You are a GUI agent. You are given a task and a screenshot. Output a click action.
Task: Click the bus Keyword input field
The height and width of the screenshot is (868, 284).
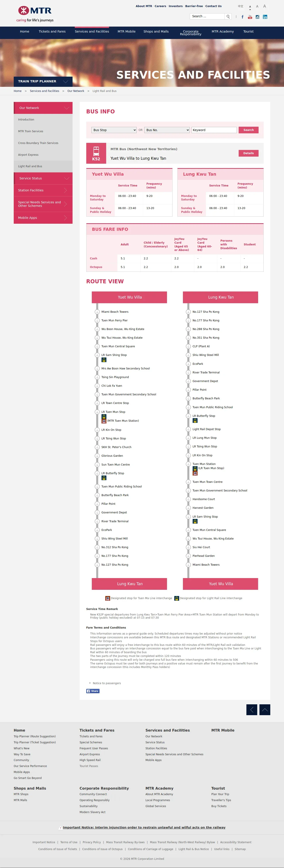[x=214, y=130]
